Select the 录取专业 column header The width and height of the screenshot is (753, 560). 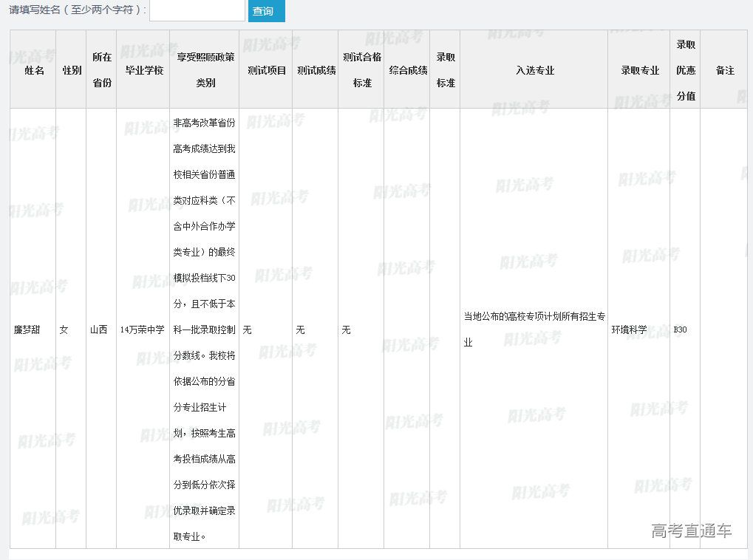[639, 70]
